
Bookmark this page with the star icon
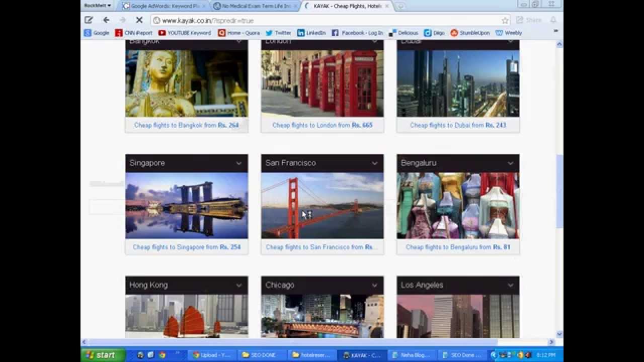[505, 21]
